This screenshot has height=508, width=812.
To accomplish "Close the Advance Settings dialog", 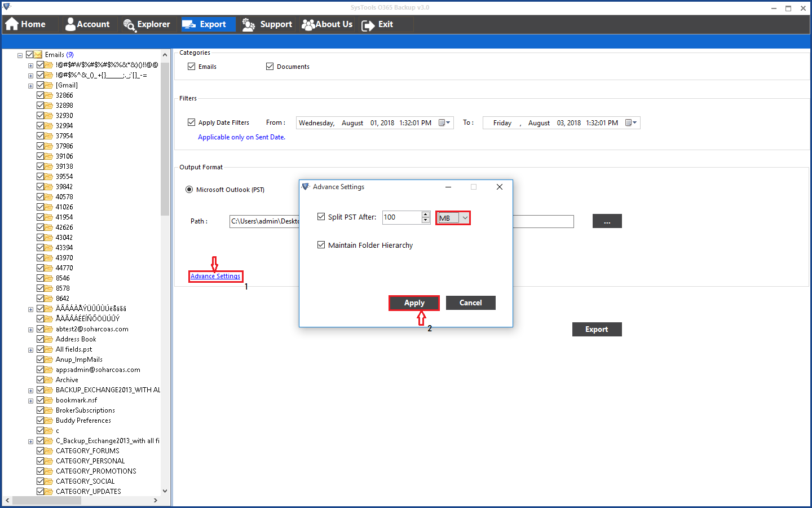I will click(500, 187).
